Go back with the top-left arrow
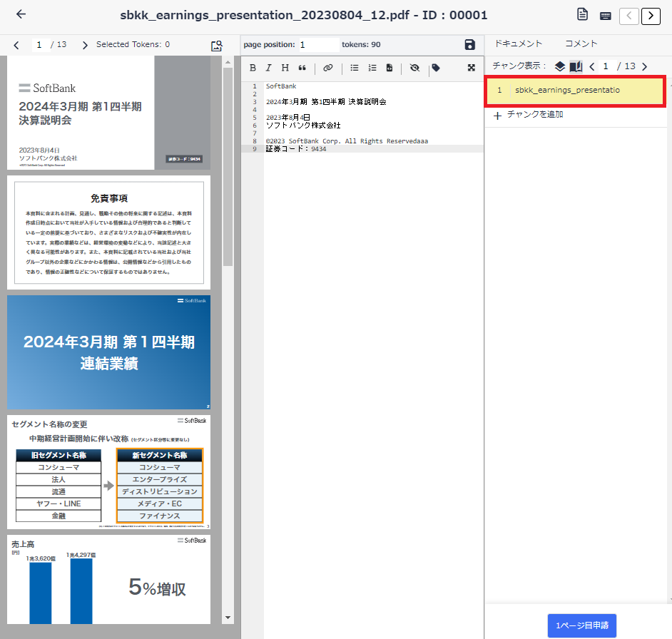Screen dimensions: 672x639 click(21, 14)
